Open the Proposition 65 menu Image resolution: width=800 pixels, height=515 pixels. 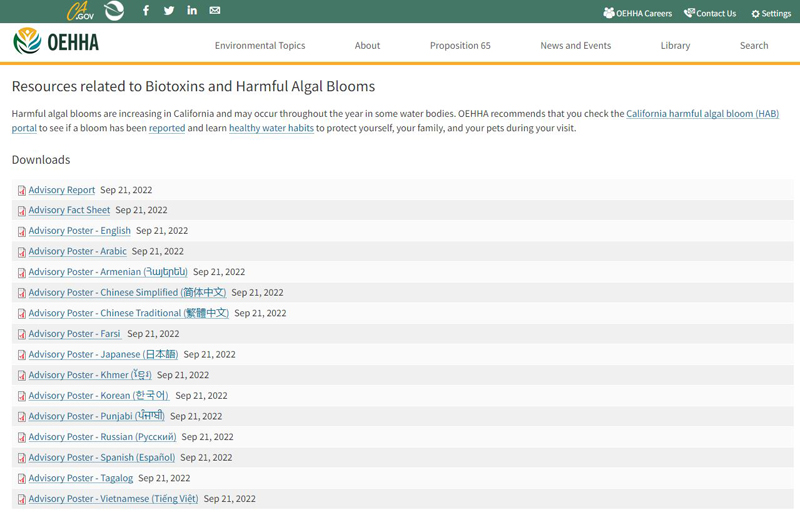tap(460, 45)
